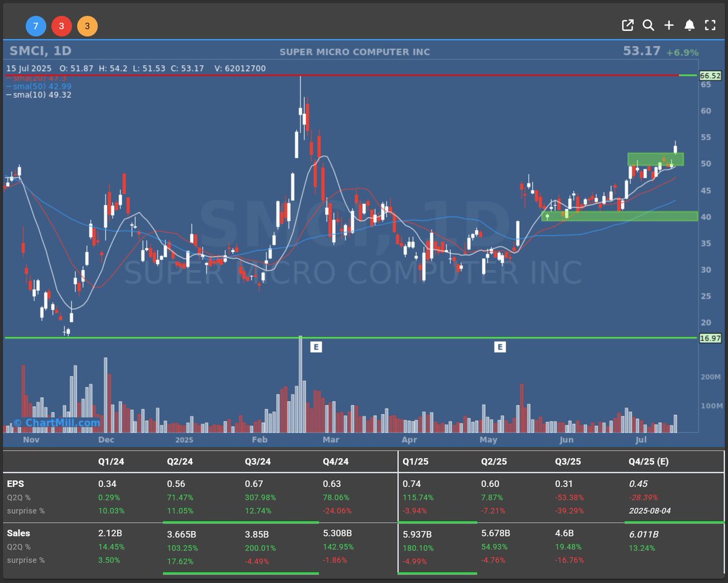Click the SMCI, 1D ticker label

click(x=41, y=50)
